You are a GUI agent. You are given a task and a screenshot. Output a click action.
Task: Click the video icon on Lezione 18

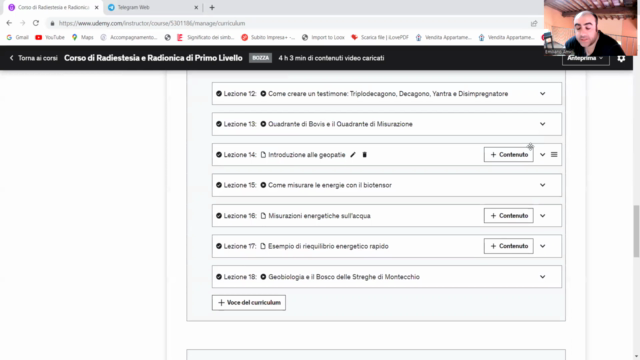tap(263, 277)
